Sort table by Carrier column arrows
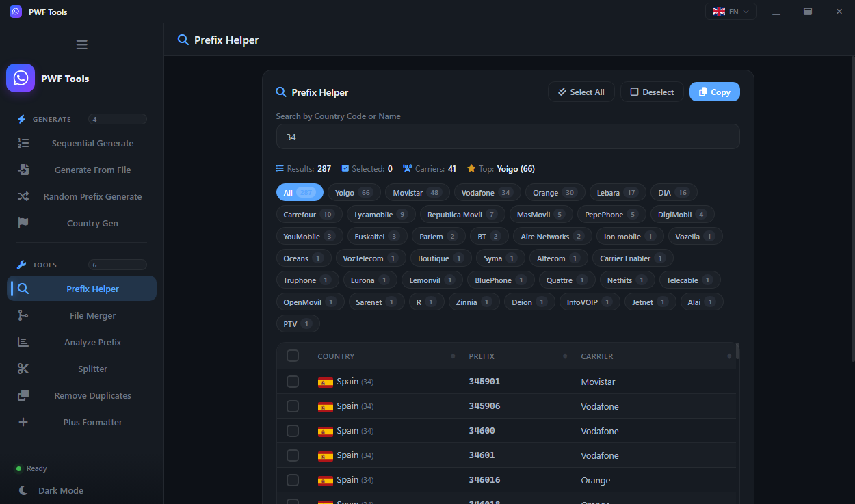 click(x=730, y=356)
